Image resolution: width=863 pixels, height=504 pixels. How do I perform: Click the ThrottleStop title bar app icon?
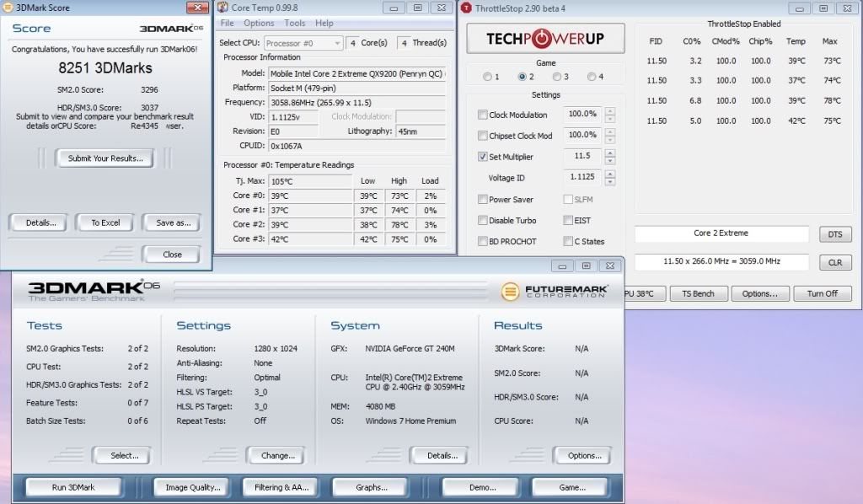[467, 8]
